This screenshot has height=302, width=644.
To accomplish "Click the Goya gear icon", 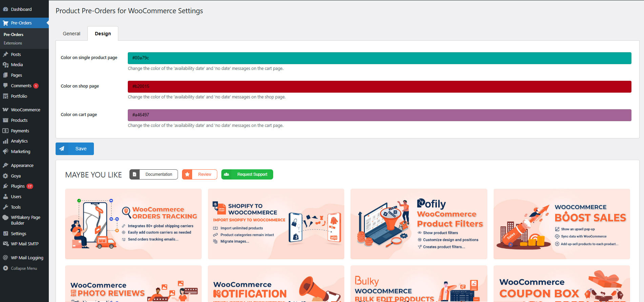I will click(x=5, y=176).
